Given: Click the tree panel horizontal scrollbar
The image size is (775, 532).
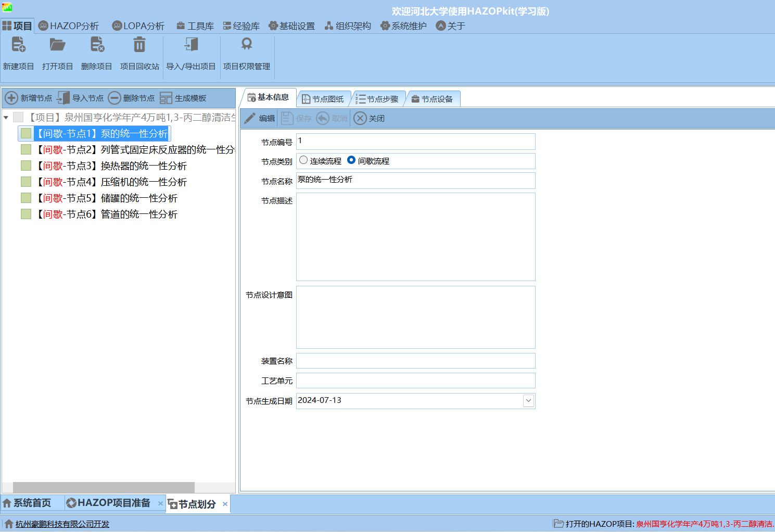Looking at the screenshot, I should point(104,487).
